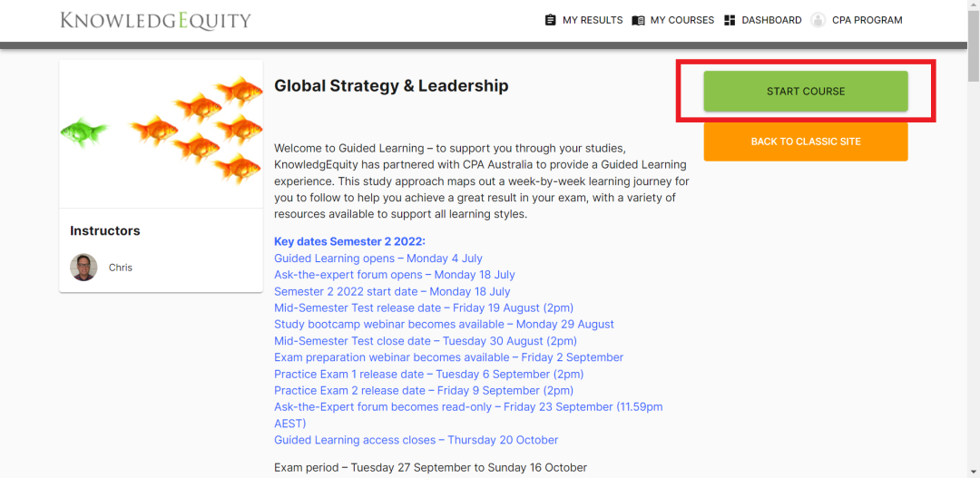Screen dimensions: 980x478
Task: Click the Practice Exam 1 release date link
Action: (428, 374)
